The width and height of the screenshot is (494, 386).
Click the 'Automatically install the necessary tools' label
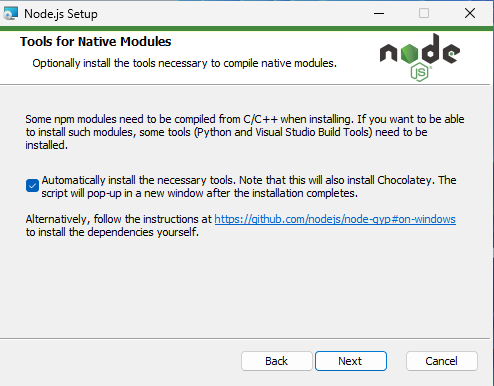pos(249,187)
